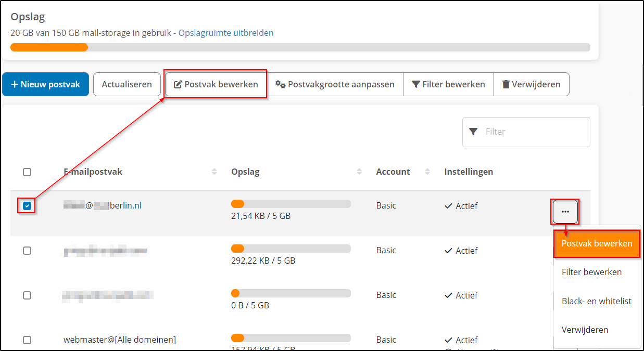The width and height of the screenshot is (644, 351).
Task: Click the Actief checkmark icon of the webmaster mailbox
Action: coord(448,340)
